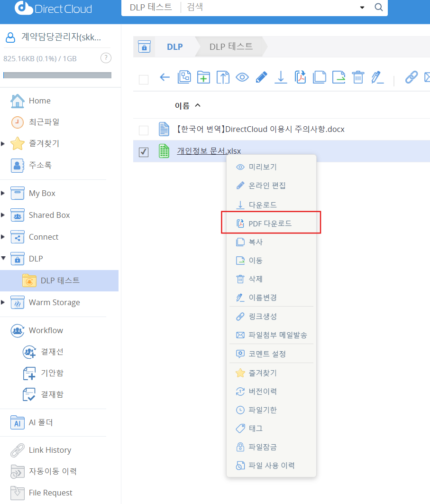
Task: Click the select-all squares toolbar icon
Action: 184,77
